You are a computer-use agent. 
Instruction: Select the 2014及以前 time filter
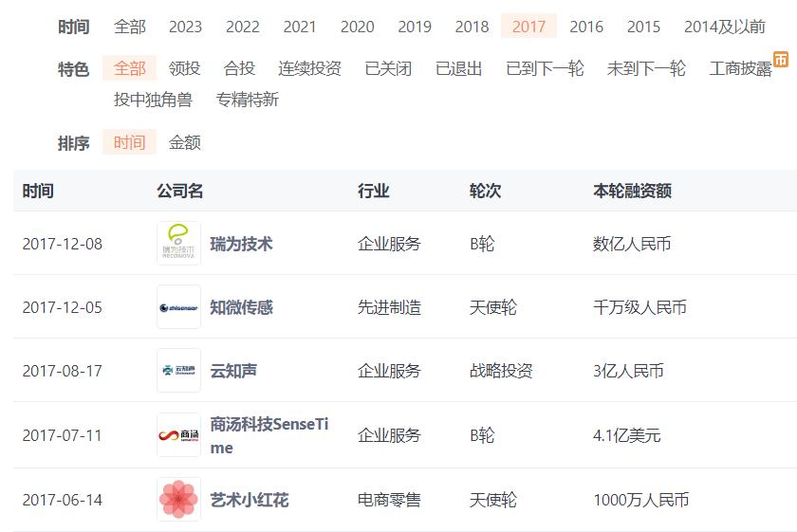724,27
